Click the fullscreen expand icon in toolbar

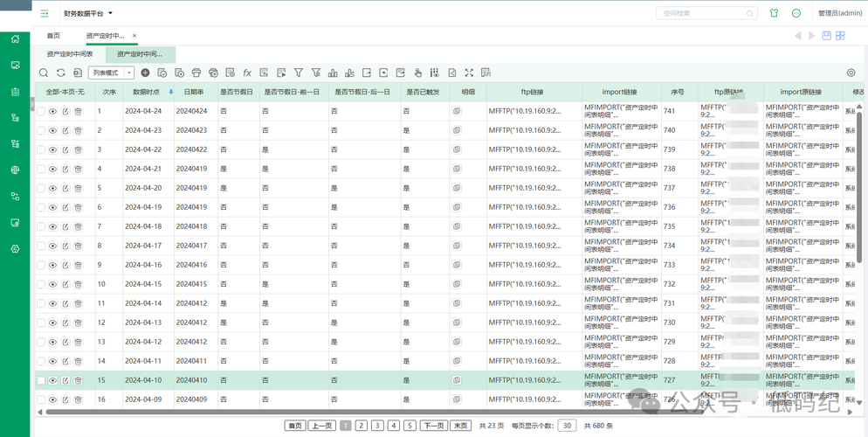coord(469,73)
